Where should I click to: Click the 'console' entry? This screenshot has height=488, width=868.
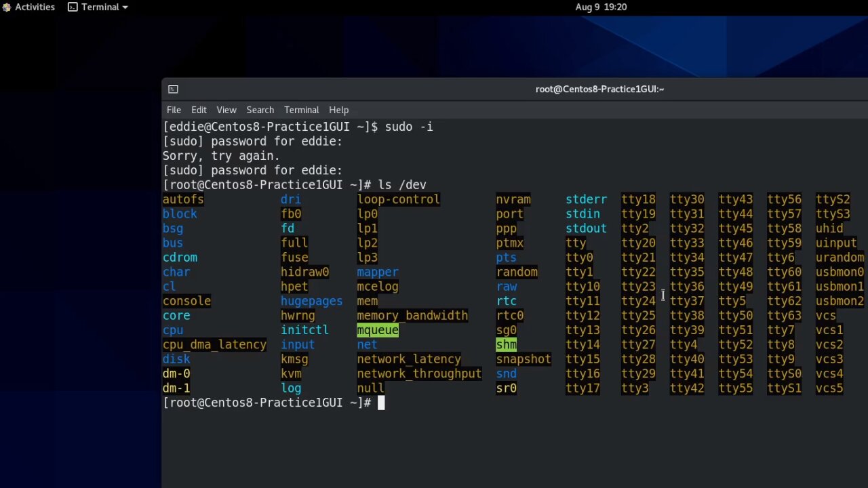click(186, 301)
